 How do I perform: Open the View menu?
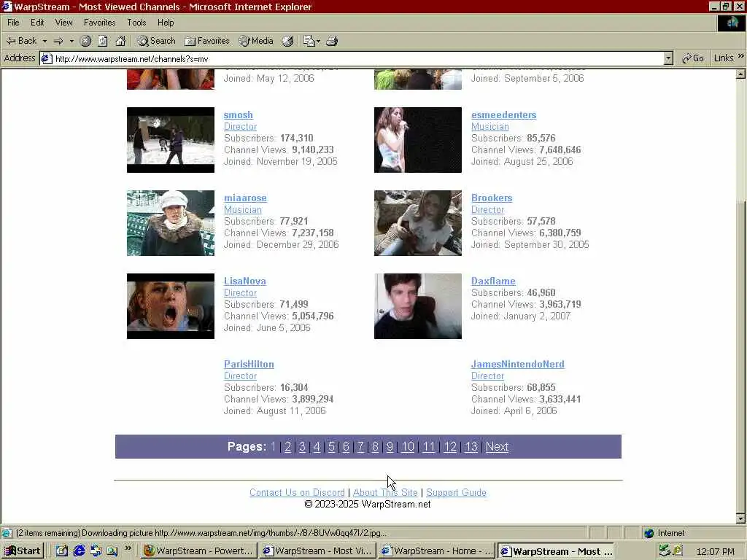[64, 23]
